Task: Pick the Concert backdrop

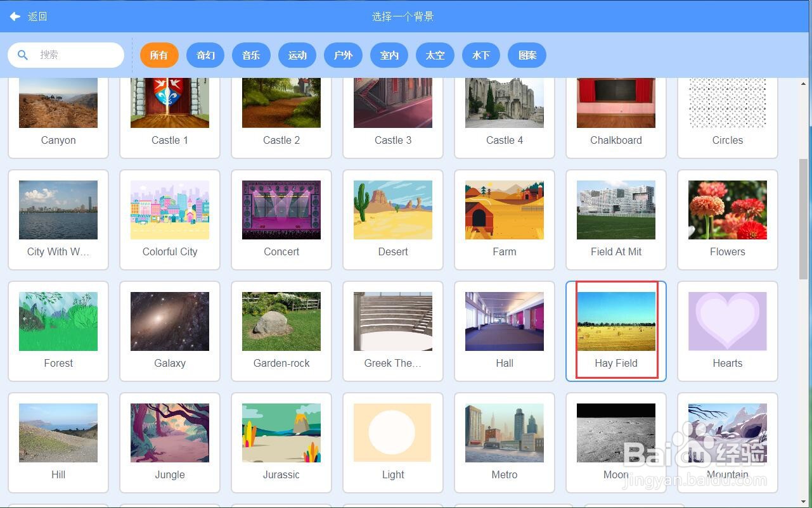Action: 281,220
